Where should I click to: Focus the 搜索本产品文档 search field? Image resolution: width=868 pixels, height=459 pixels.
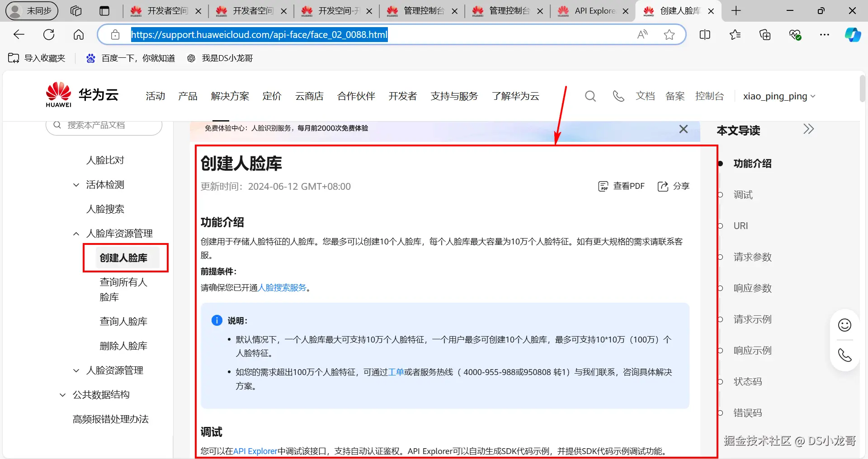pyautogui.click(x=104, y=125)
